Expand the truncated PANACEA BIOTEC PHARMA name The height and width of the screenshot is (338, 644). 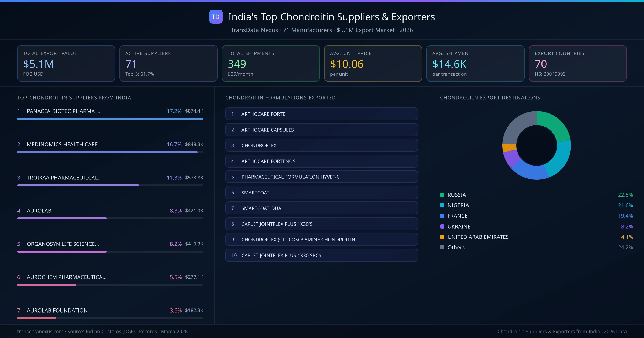click(63, 111)
